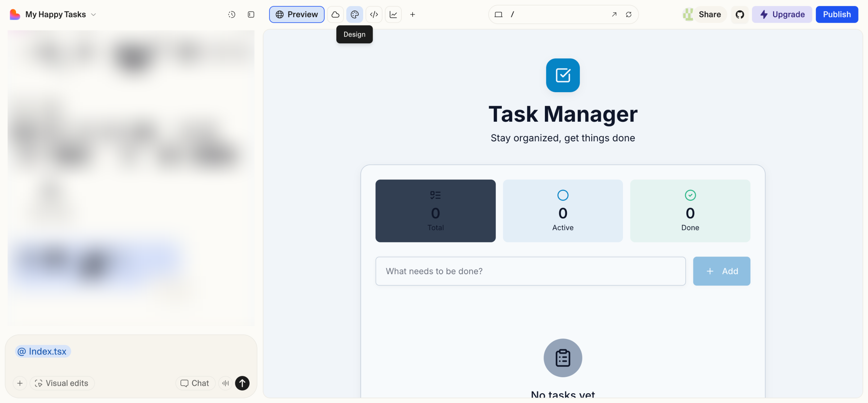Open the plus menu for more tools
The width and height of the screenshot is (868, 403).
click(x=412, y=15)
